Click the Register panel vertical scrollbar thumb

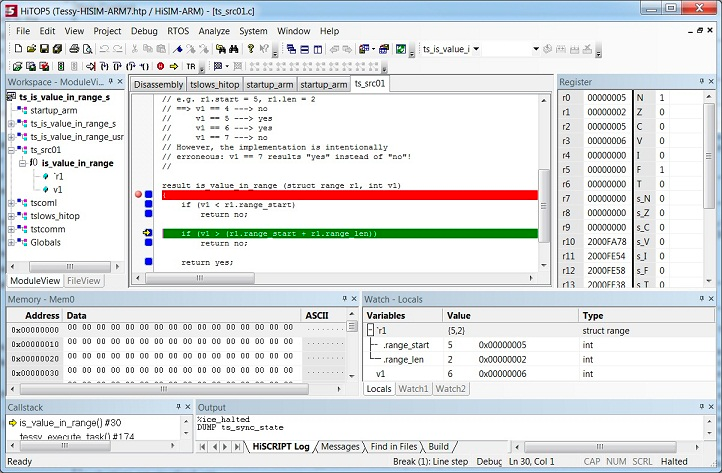[x=709, y=156]
